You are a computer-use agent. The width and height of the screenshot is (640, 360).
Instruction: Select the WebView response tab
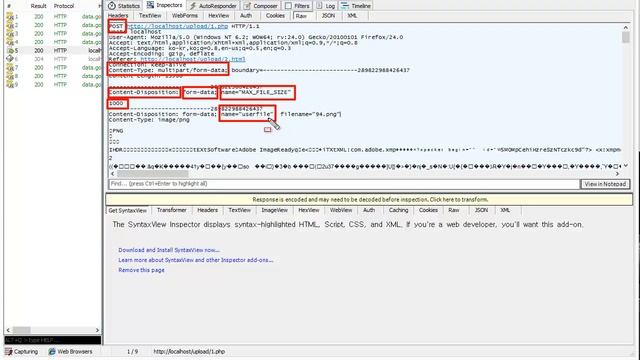point(341,210)
